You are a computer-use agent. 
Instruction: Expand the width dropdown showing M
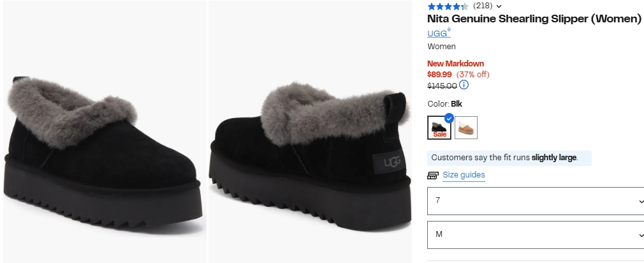pyautogui.click(x=536, y=234)
